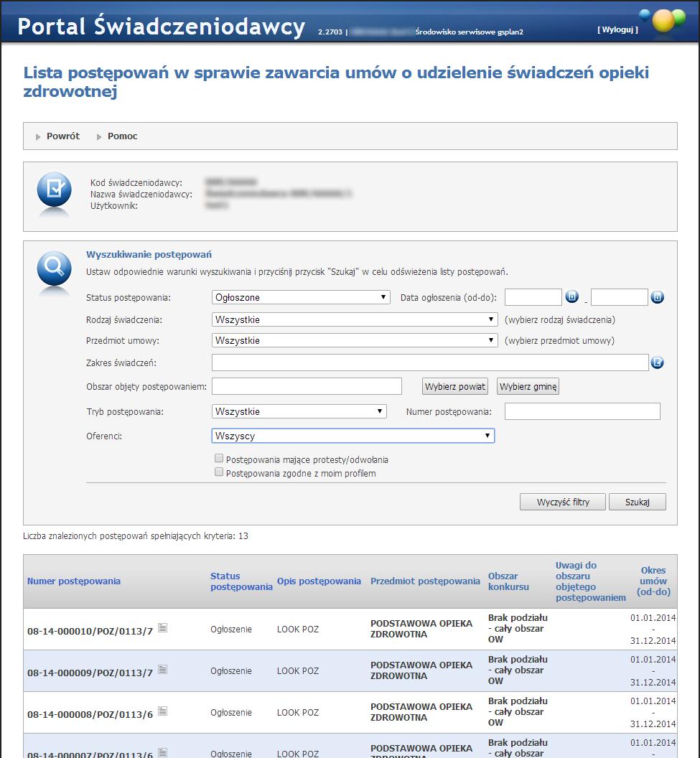Open Zakres świadczeń lookup icon

[x=657, y=362]
